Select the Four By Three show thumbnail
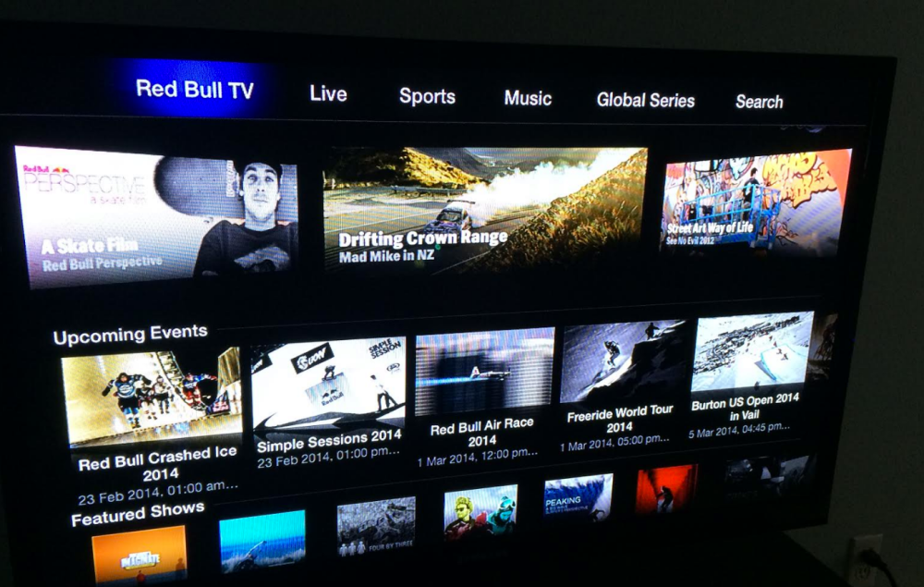 [x=376, y=525]
